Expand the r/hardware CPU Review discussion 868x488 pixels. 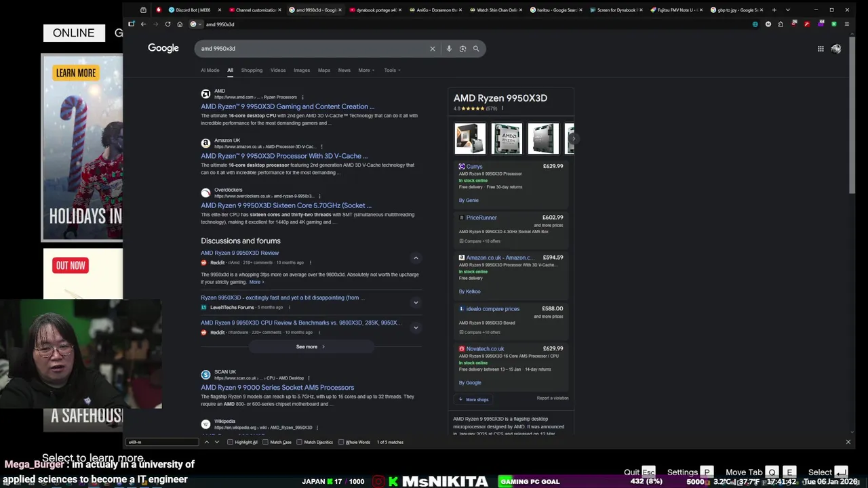pyautogui.click(x=416, y=327)
